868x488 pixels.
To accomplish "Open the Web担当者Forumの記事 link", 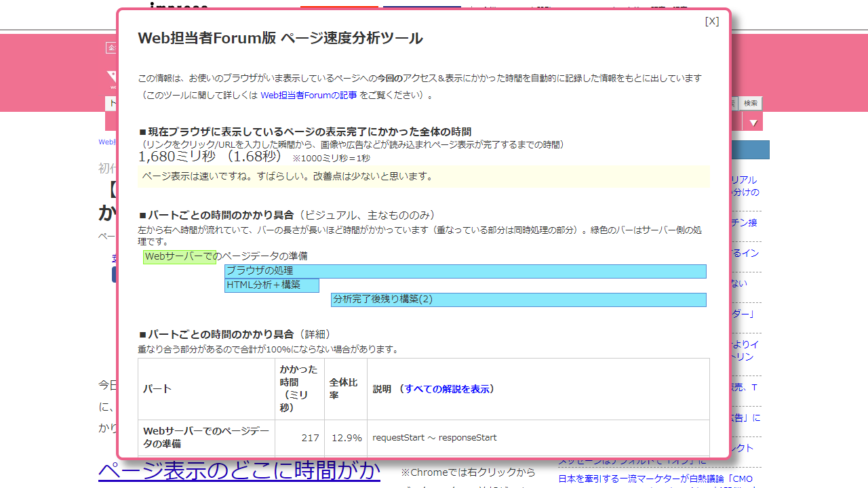I will pos(308,95).
